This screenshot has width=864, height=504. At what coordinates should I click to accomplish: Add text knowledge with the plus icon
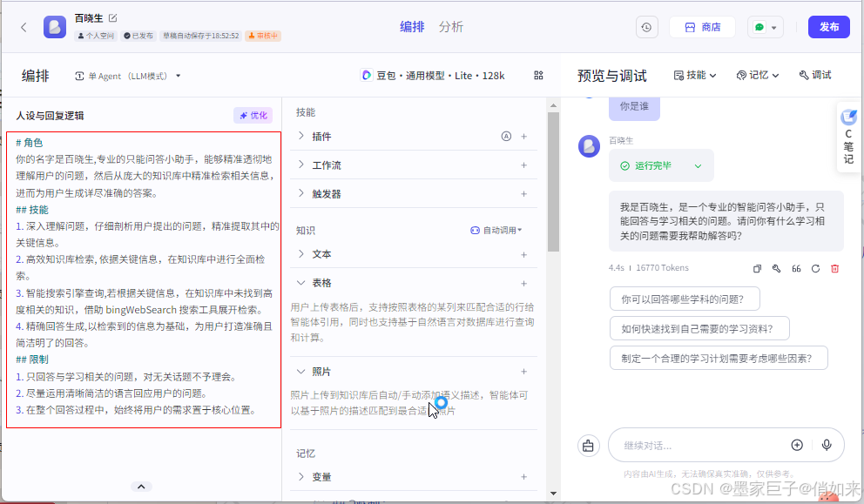(523, 254)
